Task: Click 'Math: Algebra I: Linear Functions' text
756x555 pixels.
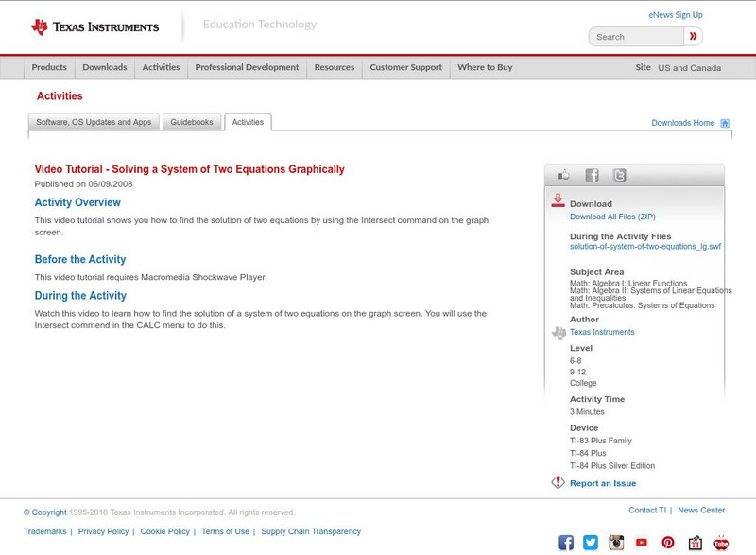Action: pyautogui.click(x=628, y=283)
